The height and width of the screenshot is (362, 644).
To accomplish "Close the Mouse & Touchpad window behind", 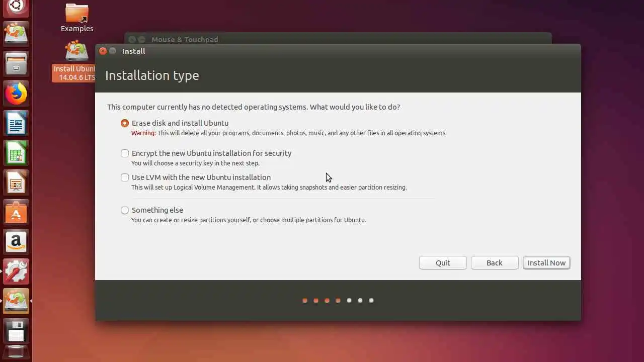I will 132,39.
